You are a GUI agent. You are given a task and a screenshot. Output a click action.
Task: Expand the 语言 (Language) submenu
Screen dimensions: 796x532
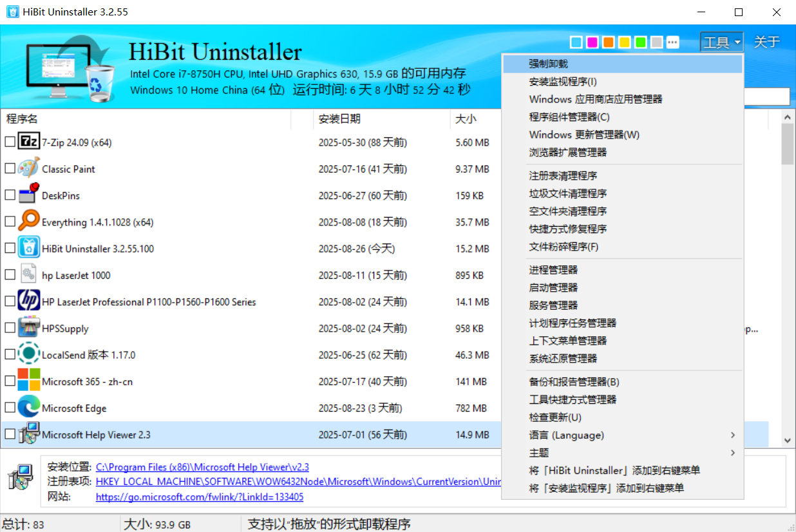coord(622,435)
